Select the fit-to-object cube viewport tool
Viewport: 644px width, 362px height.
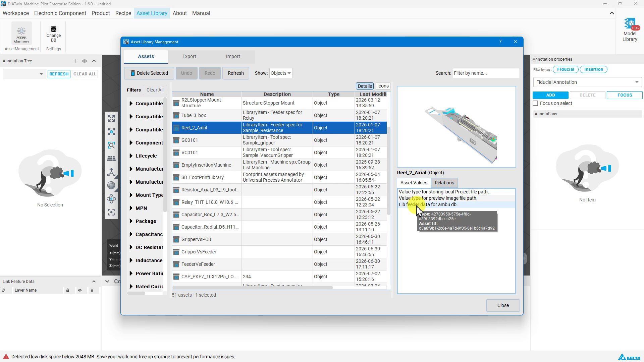pyautogui.click(x=111, y=132)
